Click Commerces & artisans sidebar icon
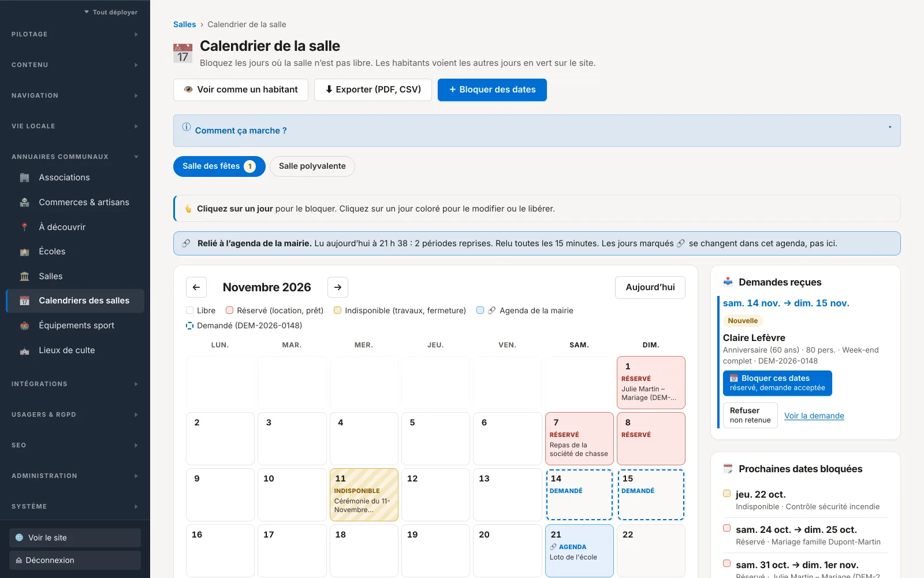Image resolution: width=924 pixels, height=578 pixels. (x=24, y=202)
